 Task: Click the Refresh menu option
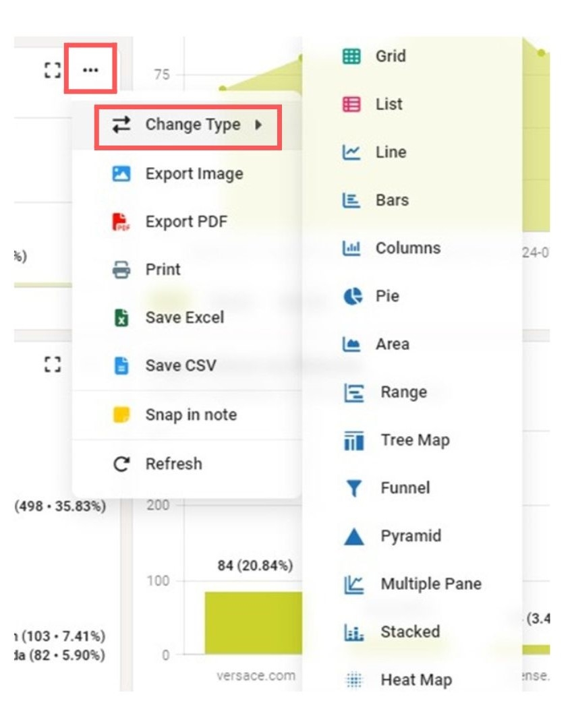(173, 464)
